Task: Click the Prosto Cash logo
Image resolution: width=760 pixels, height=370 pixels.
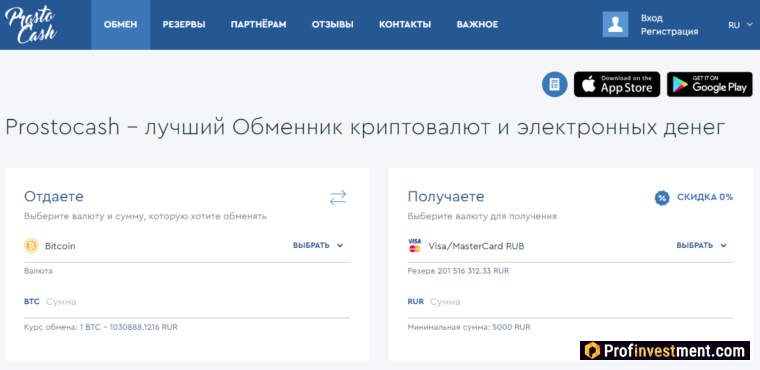Action: point(30,24)
